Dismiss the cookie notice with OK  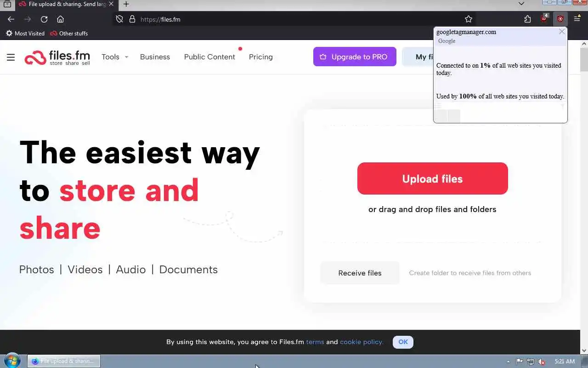pyautogui.click(x=403, y=342)
